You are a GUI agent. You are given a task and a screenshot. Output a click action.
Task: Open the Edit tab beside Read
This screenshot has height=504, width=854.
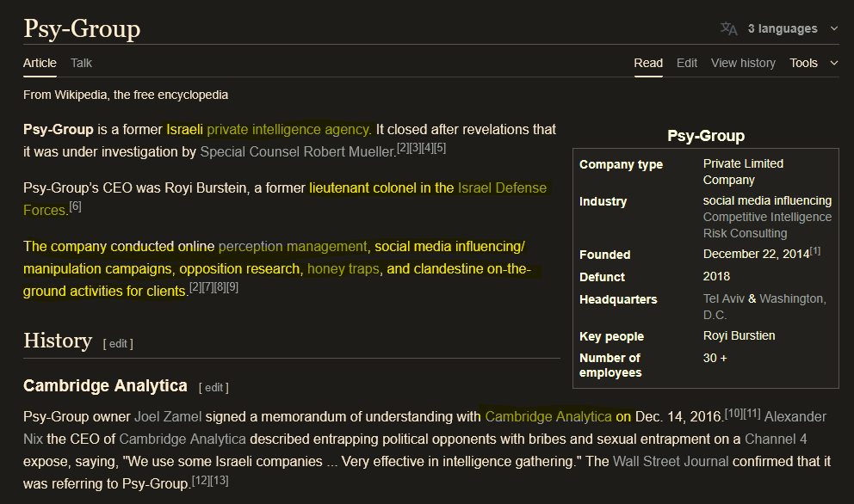(687, 63)
